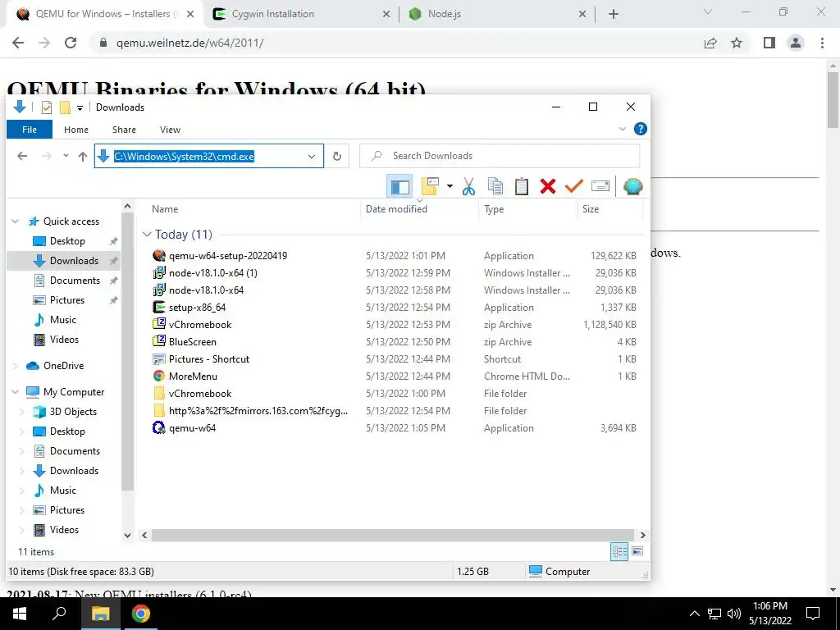This screenshot has height=630, width=840.
Task: Switch to the Share ribbon tab
Action: [x=124, y=130]
